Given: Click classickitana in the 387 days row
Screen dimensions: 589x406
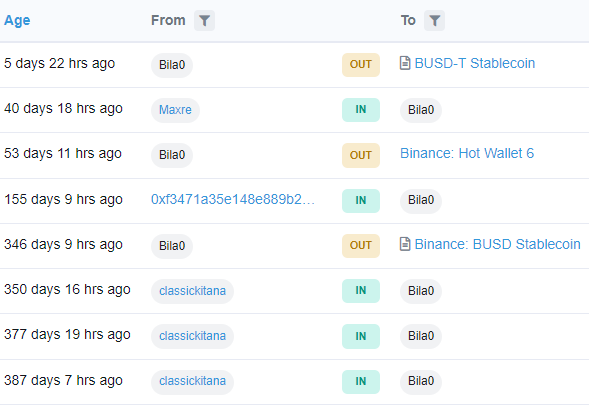Looking at the screenshot, I should [x=192, y=381].
